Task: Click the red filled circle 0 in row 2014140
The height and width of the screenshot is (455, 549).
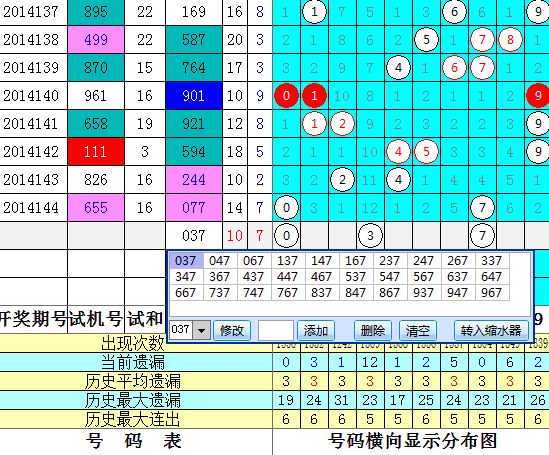Action: point(286,96)
